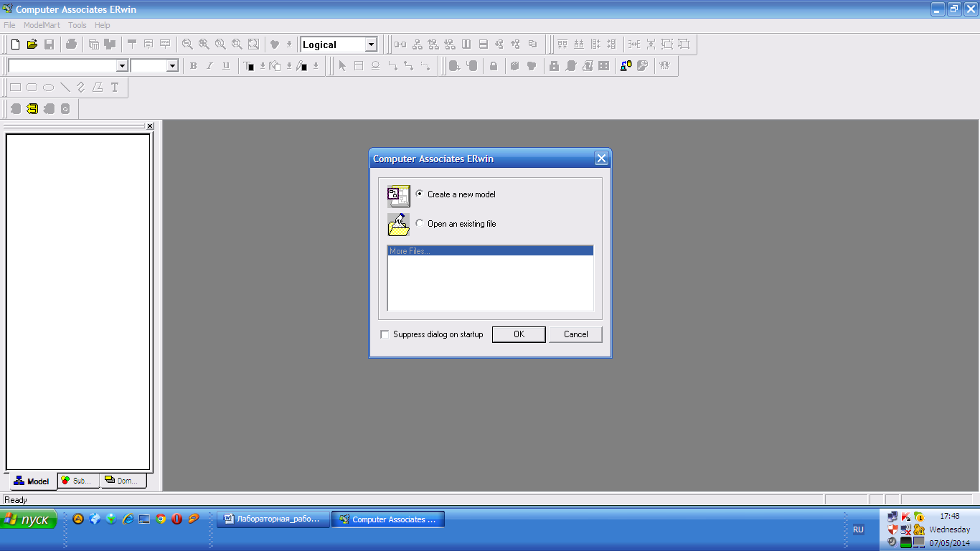The height and width of the screenshot is (551, 980).
Task: Click the New model toolbar icon
Action: pyautogui.click(x=15, y=44)
